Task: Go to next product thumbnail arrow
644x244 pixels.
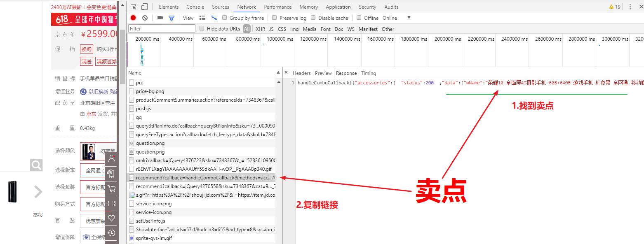Action: tap(38, 192)
